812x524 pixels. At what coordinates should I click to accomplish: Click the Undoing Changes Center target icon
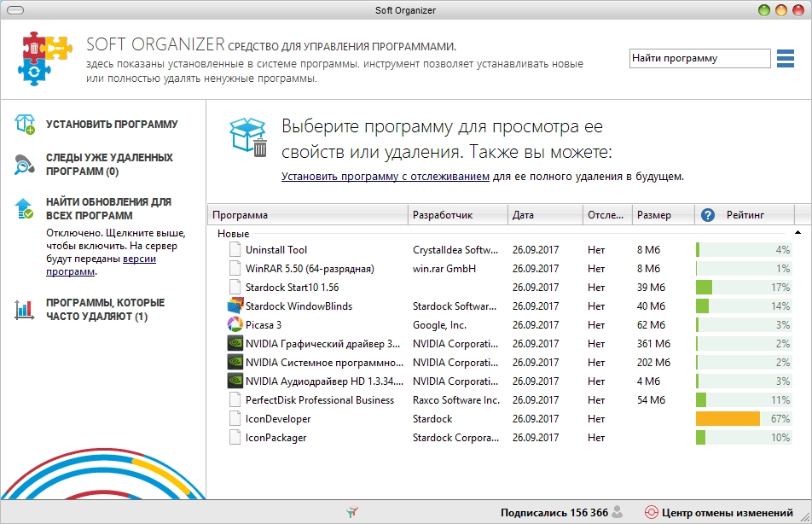point(651,513)
